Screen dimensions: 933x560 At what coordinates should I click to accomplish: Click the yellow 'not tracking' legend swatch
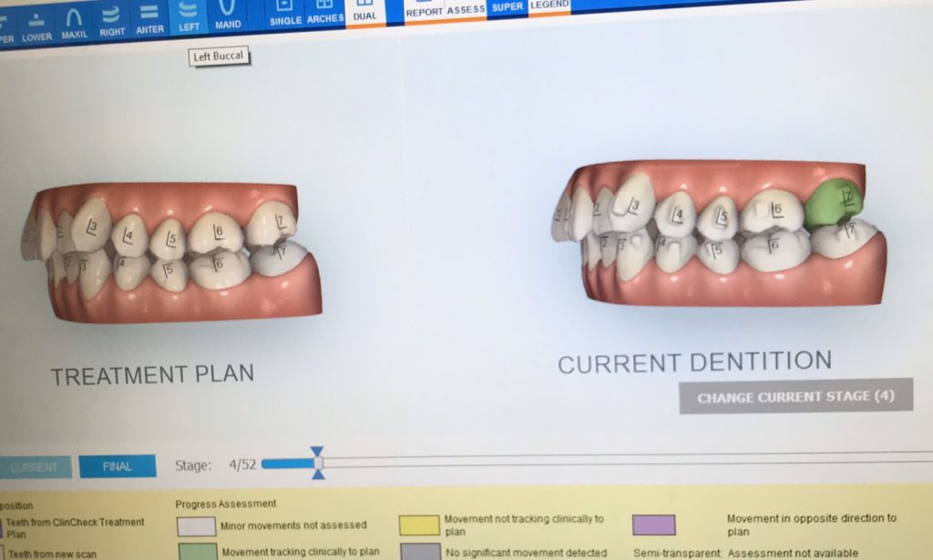pos(419,524)
